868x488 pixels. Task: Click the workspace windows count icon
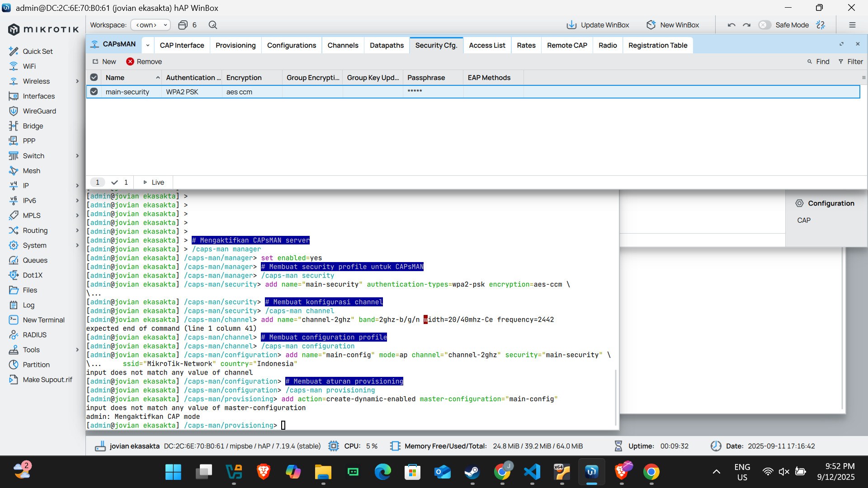[x=183, y=25]
